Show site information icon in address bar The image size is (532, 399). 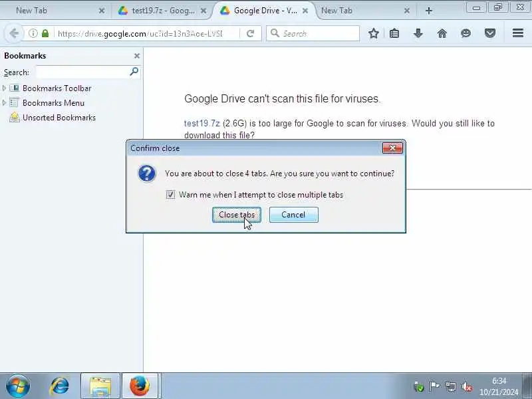tap(33, 33)
